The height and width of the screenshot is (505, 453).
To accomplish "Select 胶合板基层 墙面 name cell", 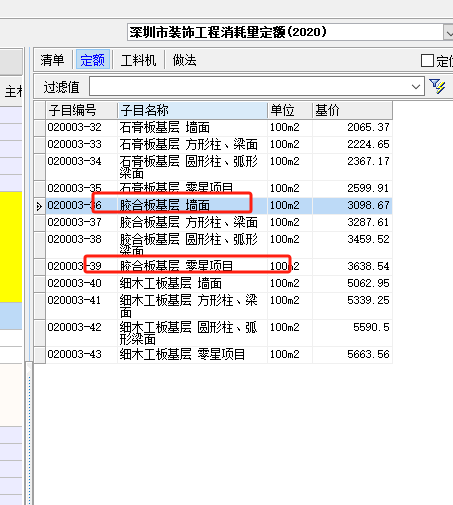I will click(192, 206).
